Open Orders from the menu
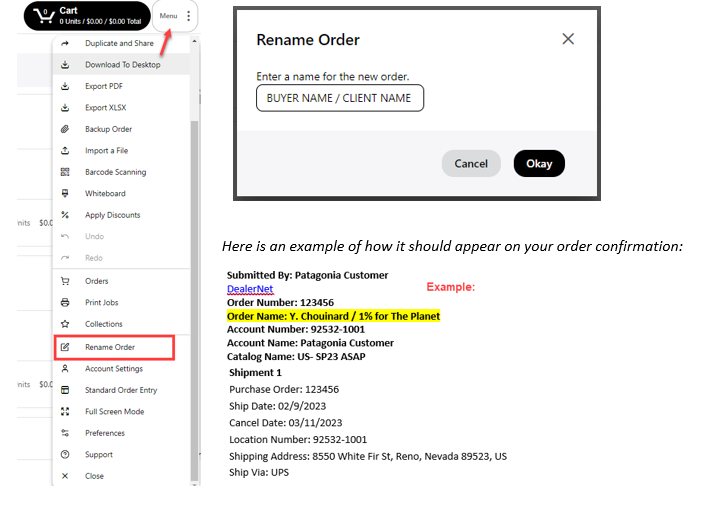Screen dimensions: 713x525 [96, 281]
